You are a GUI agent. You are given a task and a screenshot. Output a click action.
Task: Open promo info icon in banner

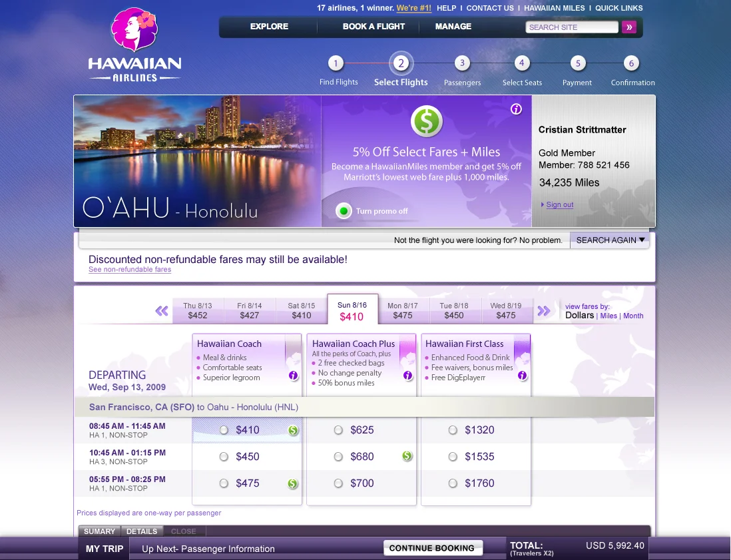point(516,109)
